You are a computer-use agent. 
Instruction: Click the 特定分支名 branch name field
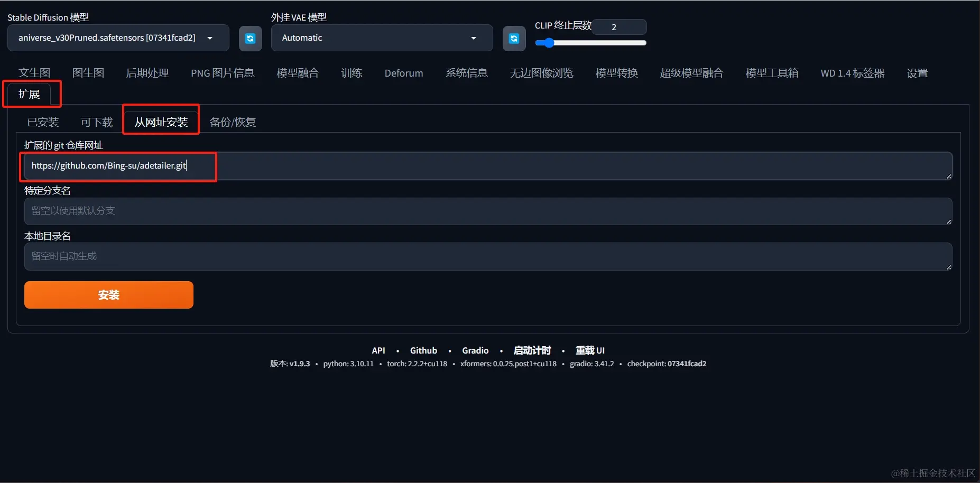click(x=488, y=211)
